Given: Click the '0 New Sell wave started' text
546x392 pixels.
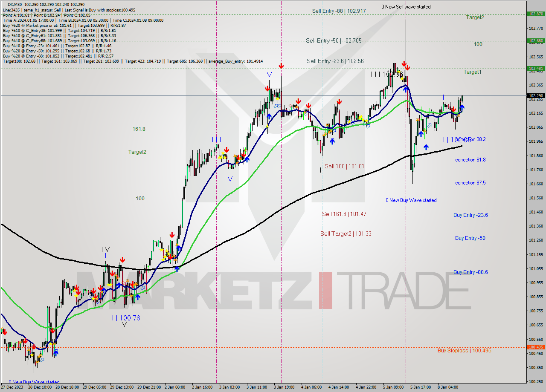Looking at the screenshot, I should (406, 6).
